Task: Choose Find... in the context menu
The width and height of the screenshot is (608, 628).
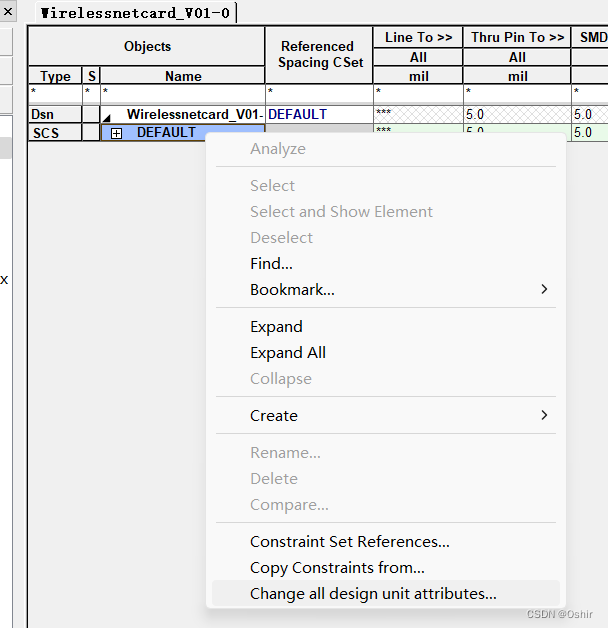Action: click(271, 264)
